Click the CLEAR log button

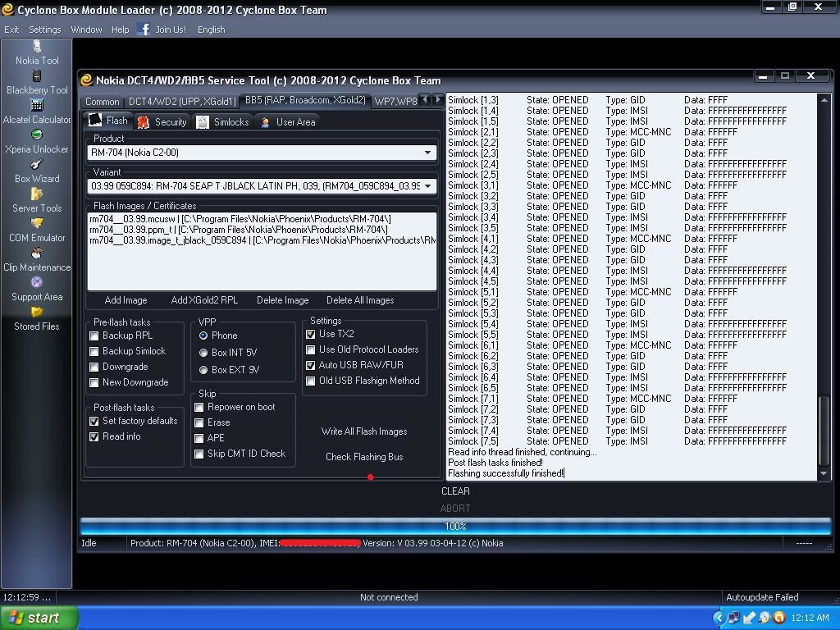pos(455,491)
